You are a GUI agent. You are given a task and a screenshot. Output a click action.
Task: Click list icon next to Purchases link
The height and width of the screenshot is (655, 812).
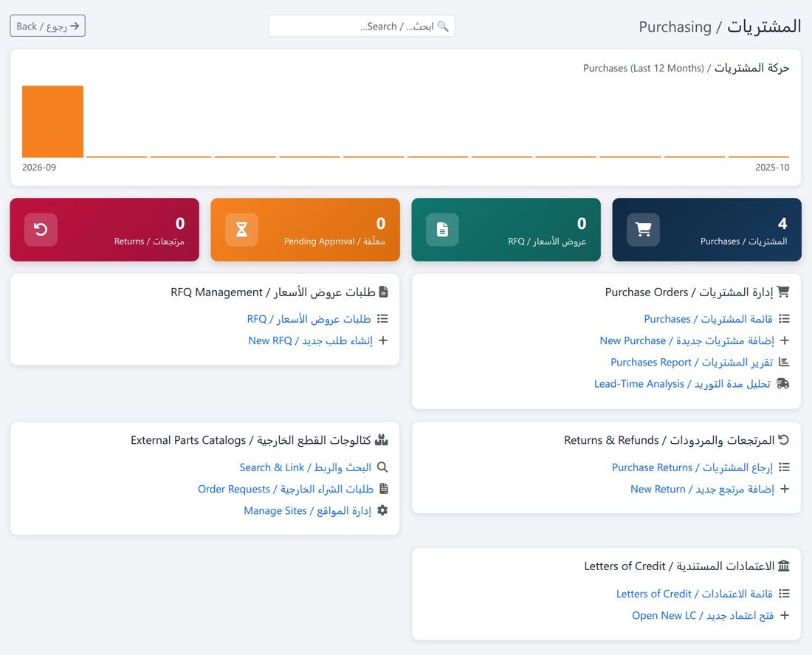(x=784, y=319)
